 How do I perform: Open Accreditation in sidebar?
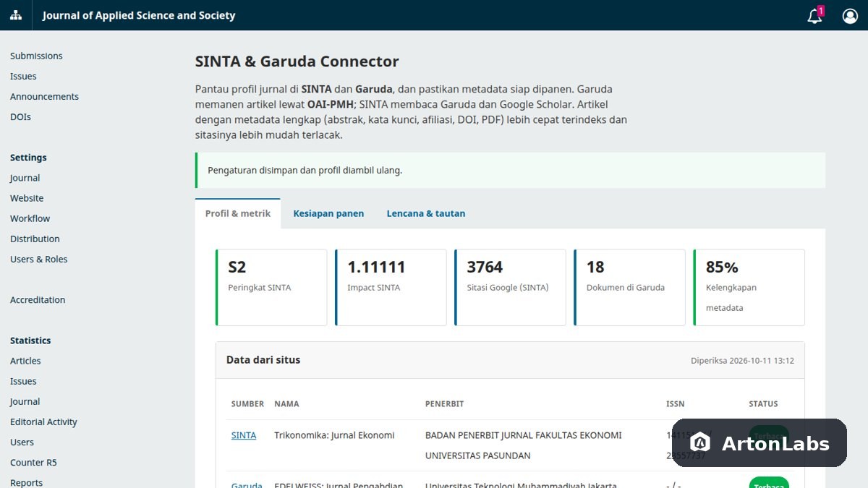38,299
